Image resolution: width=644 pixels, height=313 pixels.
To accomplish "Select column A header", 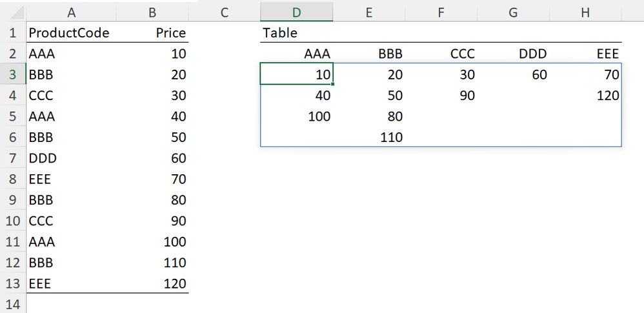I will [x=71, y=12].
